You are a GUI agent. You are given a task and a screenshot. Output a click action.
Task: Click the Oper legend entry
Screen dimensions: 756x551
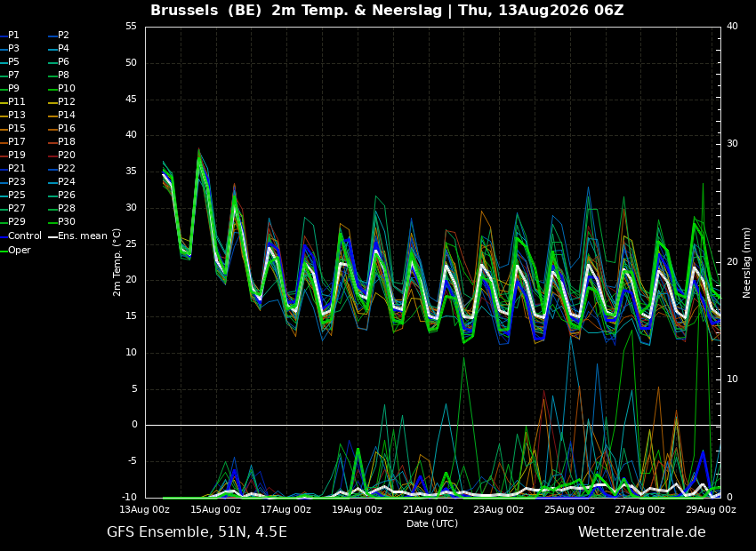tap(15, 251)
